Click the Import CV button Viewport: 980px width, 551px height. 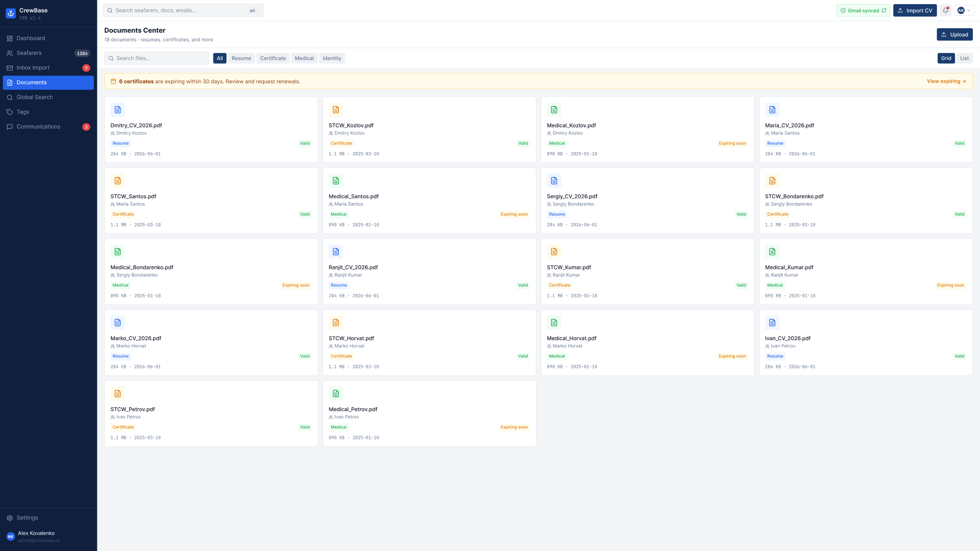(915, 10)
